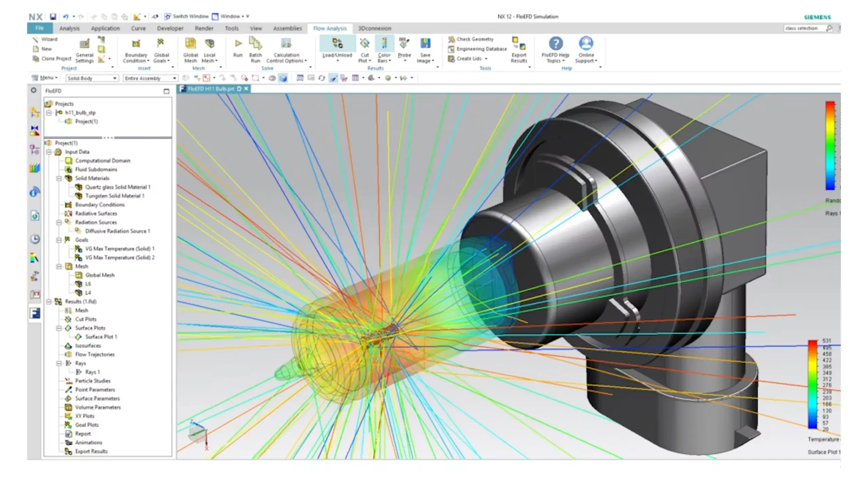Click the Temperature color bar legend

coord(813,385)
